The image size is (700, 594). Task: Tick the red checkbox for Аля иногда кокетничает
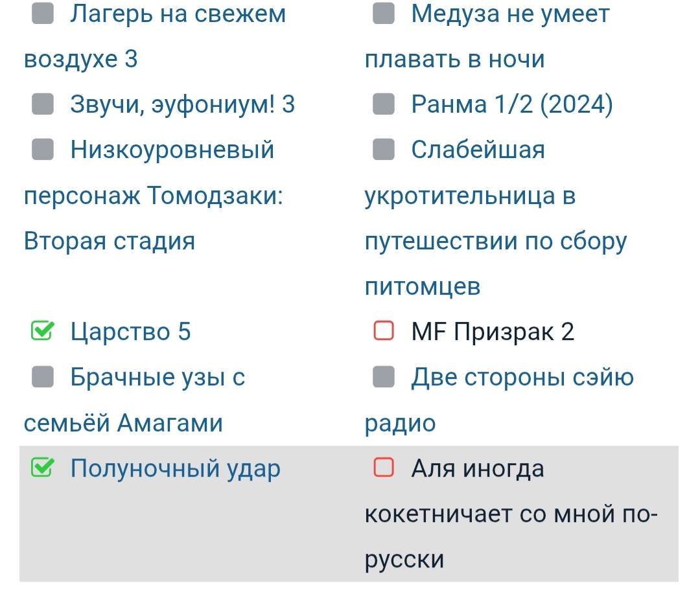[384, 468]
